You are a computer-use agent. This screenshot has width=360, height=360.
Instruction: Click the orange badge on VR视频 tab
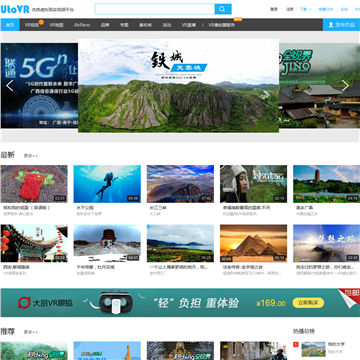click(x=41, y=22)
